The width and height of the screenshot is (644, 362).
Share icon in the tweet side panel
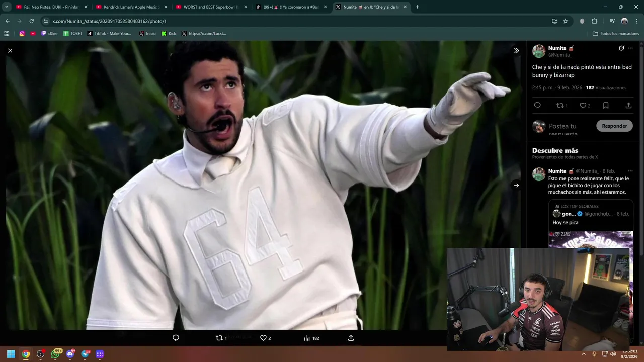point(628,105)
